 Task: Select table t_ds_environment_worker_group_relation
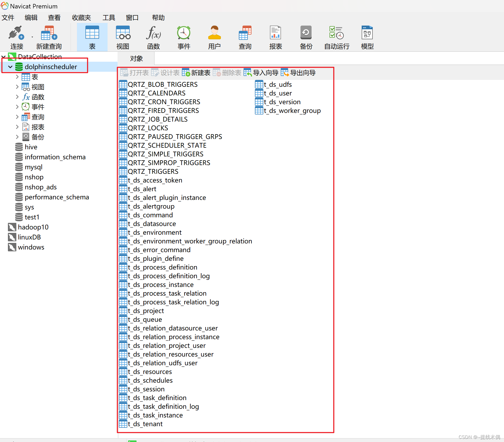coord(190,241)
